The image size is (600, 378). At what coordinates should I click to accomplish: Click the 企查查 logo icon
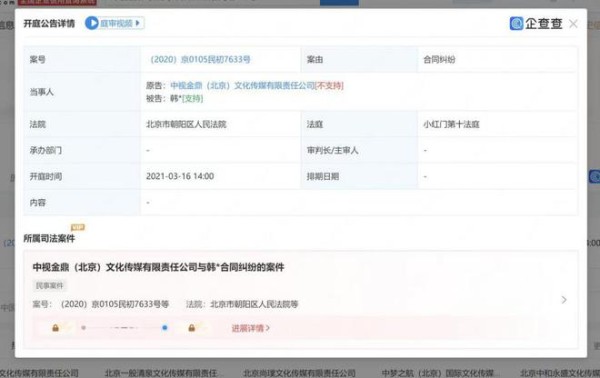point(516,23)
